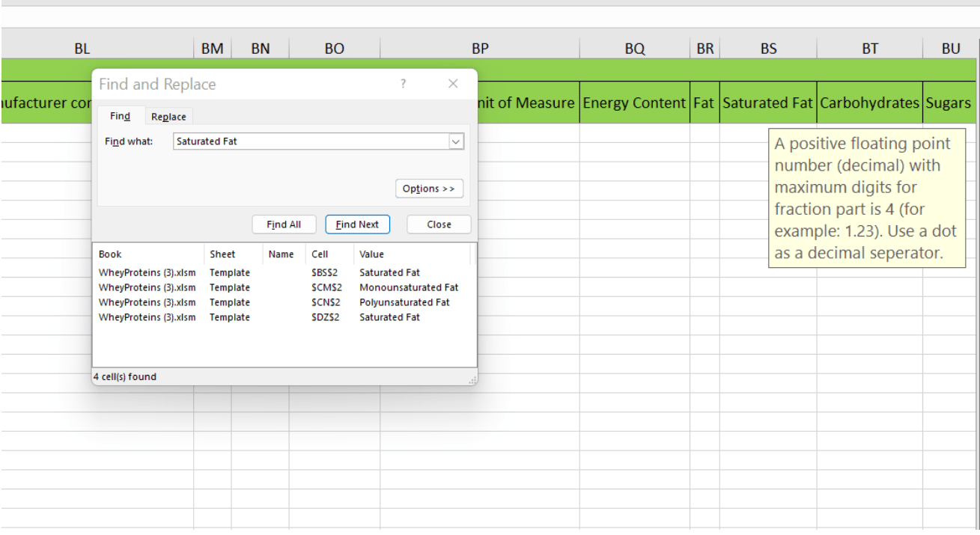Click the Unit of Measure header cell
The width and height of the screenshot is (980, 535).
(x=528, y=103)
